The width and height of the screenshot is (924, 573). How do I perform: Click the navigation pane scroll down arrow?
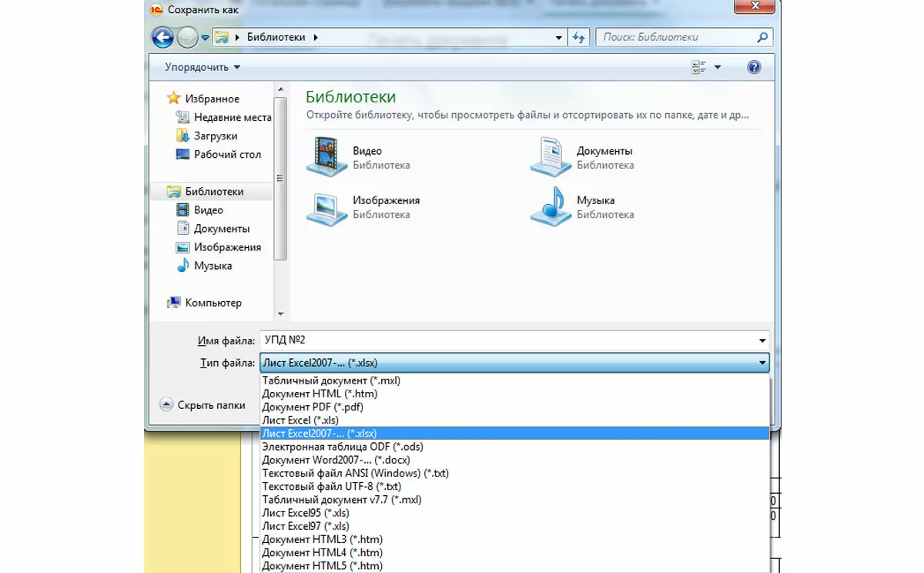coord(280,313)
